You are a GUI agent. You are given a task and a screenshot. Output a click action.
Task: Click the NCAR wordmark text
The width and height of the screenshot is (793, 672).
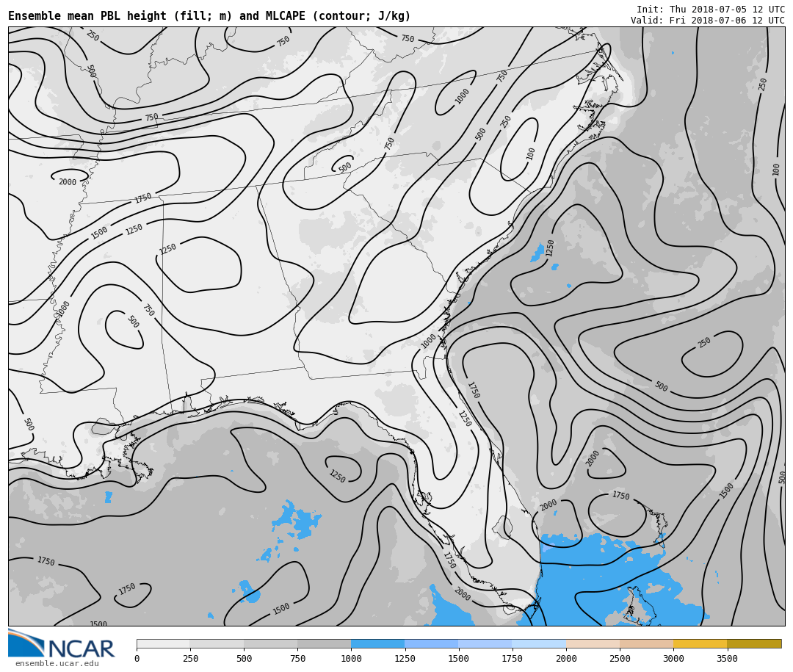[x=81, y=649]
